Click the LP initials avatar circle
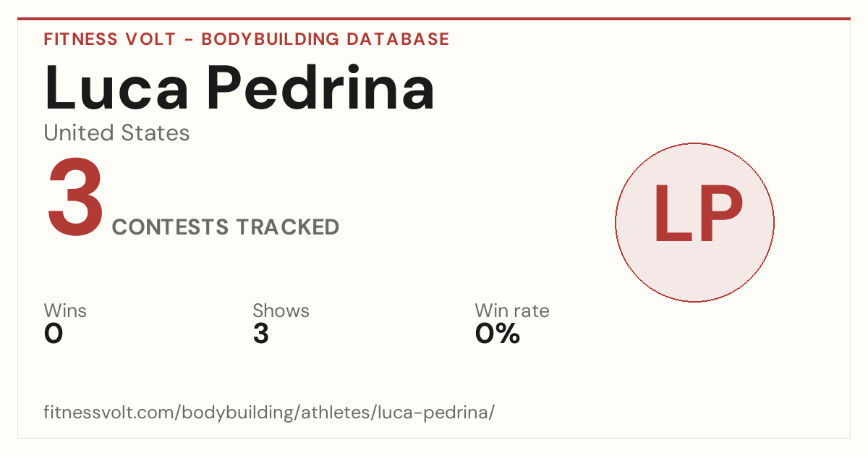Viewport: 868px width, 456px height. click(694, 222)
